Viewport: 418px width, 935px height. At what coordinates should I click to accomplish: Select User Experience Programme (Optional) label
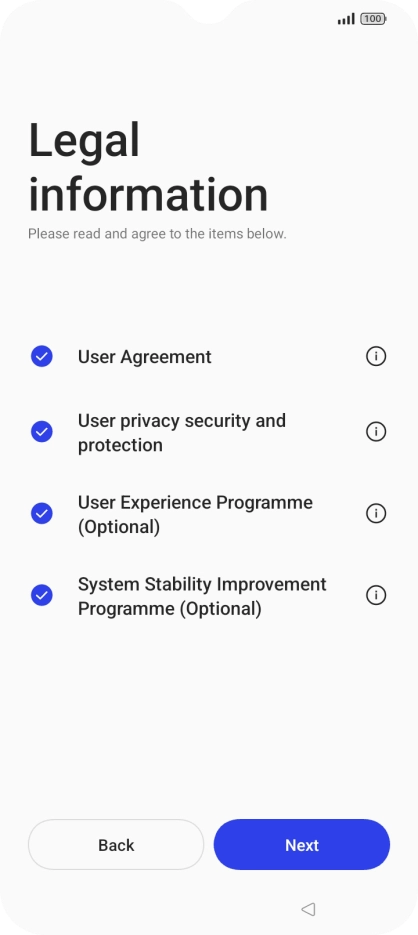click(196, 515)
